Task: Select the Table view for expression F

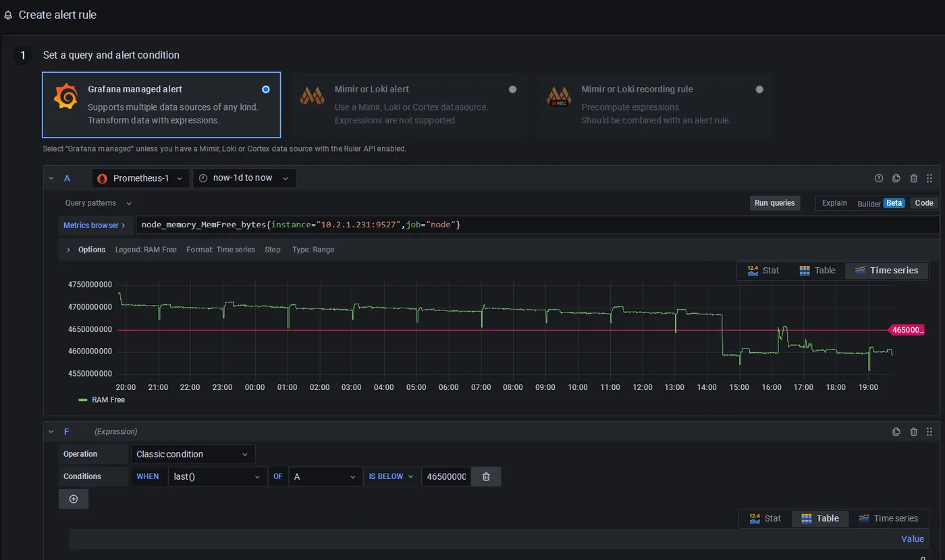Action: (x=820, y=518)
